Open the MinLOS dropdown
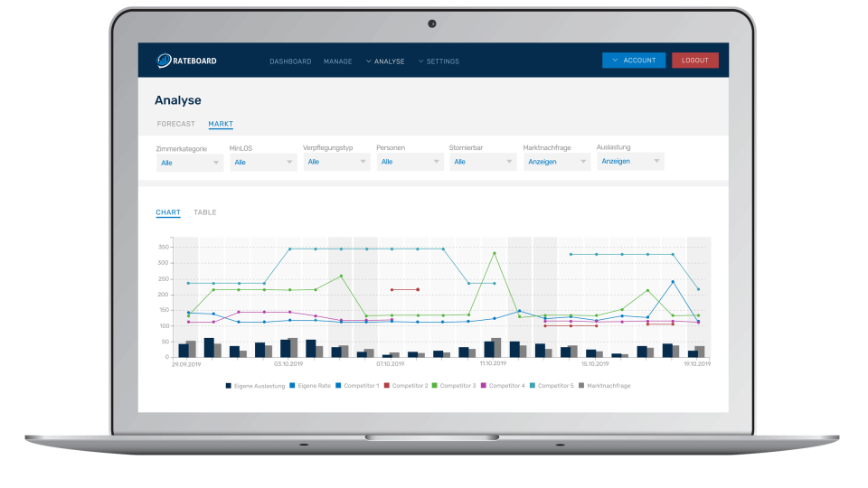The width and height of the screenshot is (868, 488). [263, 162]
